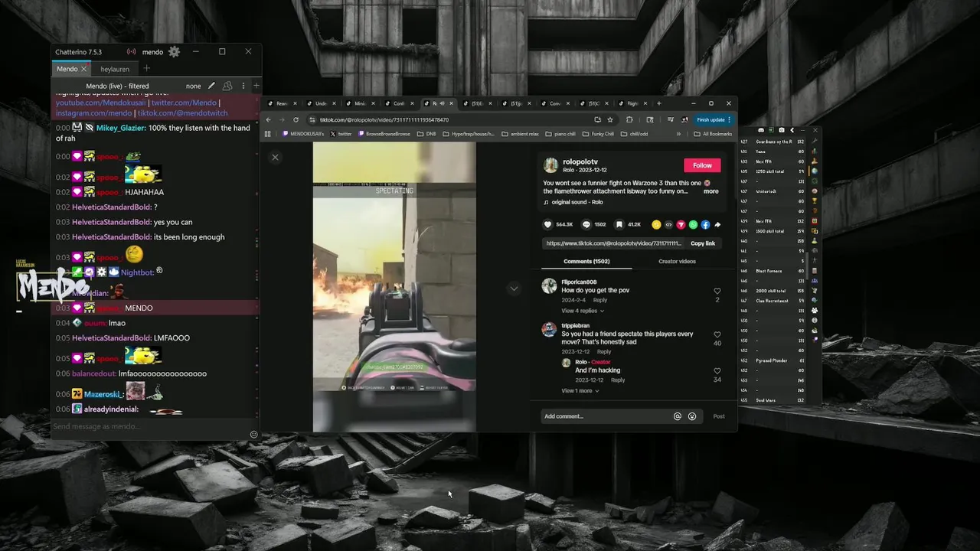Add a new split in Chatterino

[x=256, y=86]
